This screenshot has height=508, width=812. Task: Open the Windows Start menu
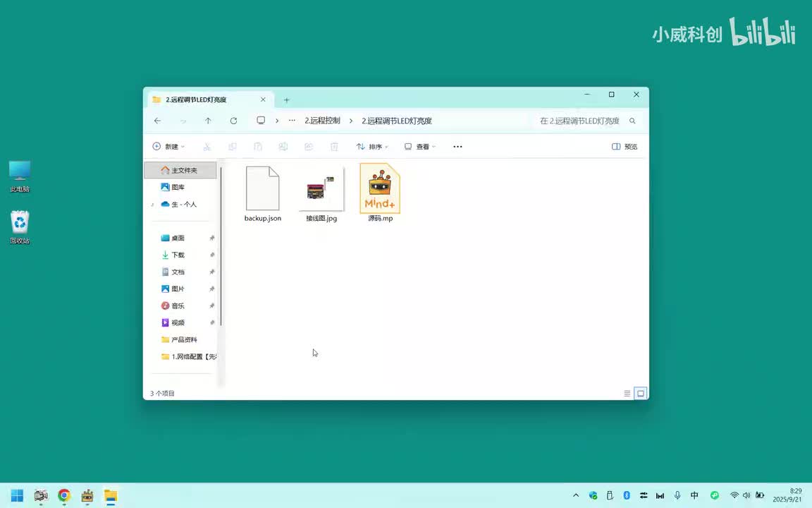17,495
